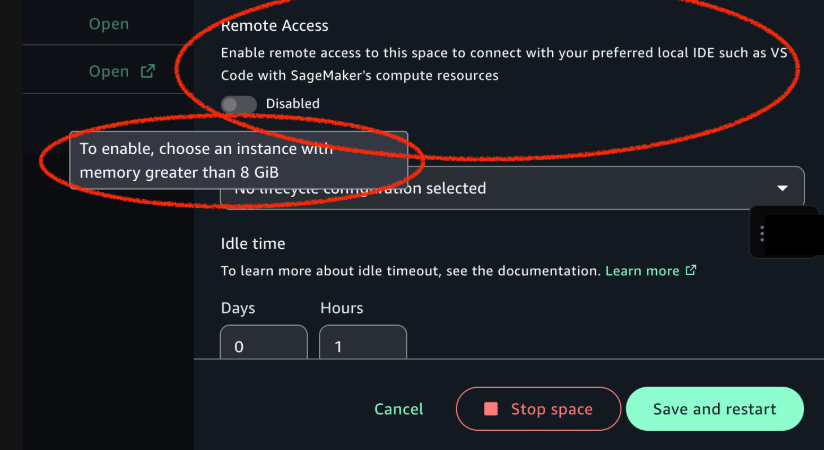Focus the Days input field
Image resolution: width=824 pixels, height=450 pixels.
263,346
